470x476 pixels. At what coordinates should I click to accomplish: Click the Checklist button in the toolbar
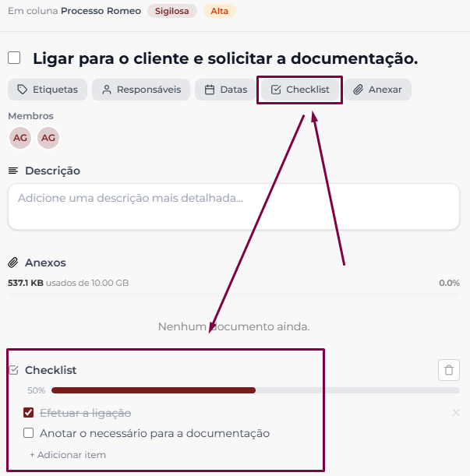coord(300,90)
